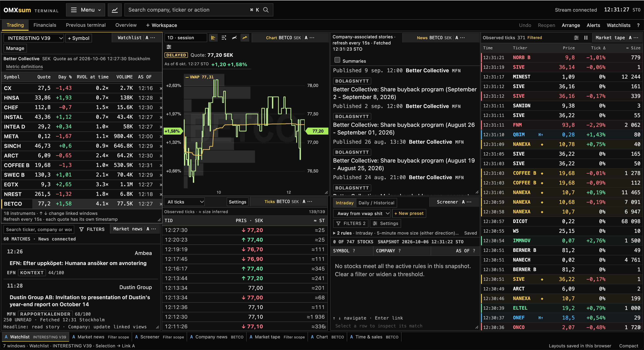Expand the 2 rules disclosure triangle
Image resolution: width=644 pixels, height=350 pixels.
coord(334,233)
